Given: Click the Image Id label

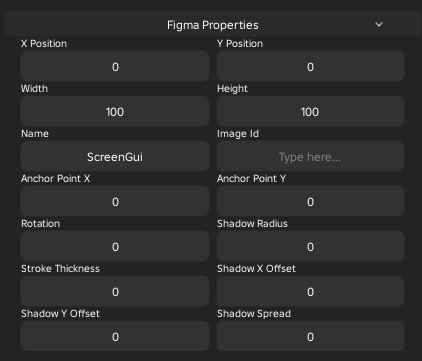Looking at the screenshot, I should (x=238, y=134).
